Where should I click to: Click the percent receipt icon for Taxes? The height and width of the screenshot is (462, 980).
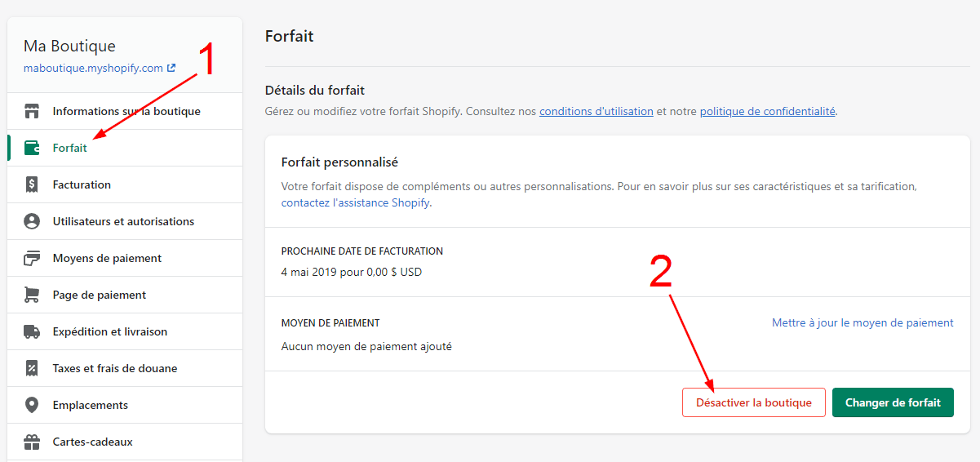pos(32,368)
